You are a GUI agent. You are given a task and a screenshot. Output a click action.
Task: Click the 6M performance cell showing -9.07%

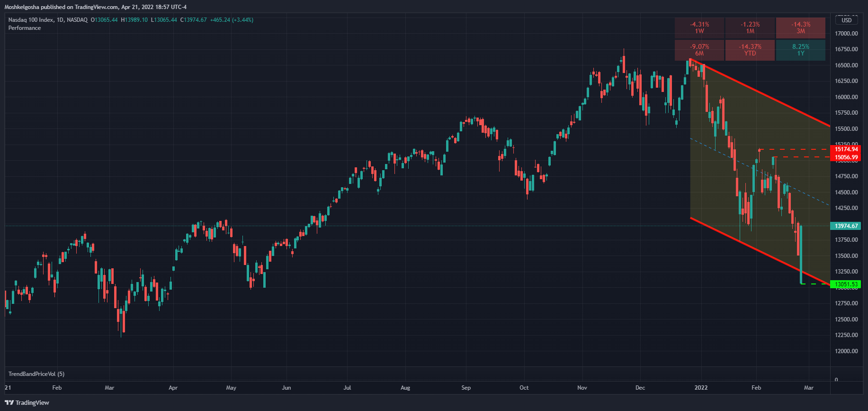click(699, 50)
